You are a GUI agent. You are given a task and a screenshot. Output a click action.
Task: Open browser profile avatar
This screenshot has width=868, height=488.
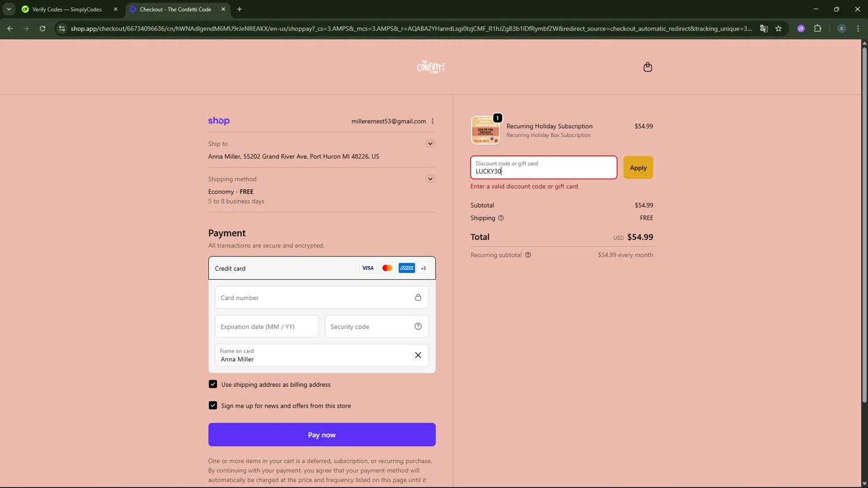pos(842,28)
